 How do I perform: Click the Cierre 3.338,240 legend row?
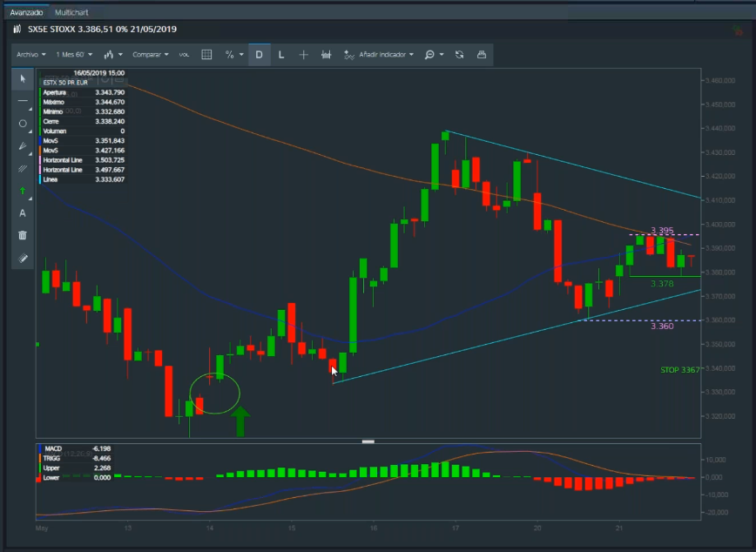[x=84, y=122]
